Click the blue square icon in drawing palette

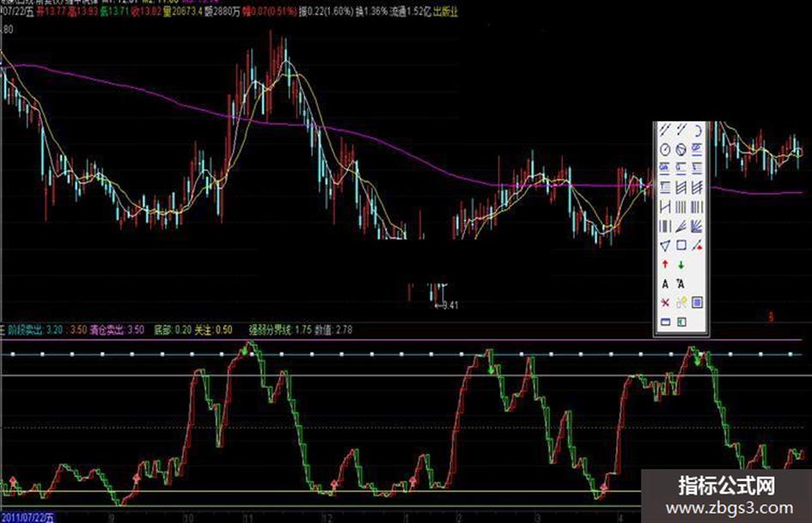(697, 302)
